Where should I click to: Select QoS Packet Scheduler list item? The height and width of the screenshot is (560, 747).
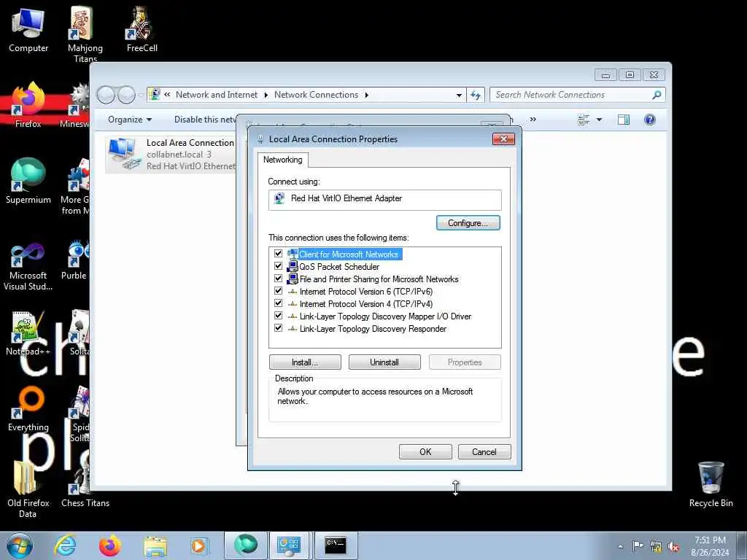coord(339,267)
